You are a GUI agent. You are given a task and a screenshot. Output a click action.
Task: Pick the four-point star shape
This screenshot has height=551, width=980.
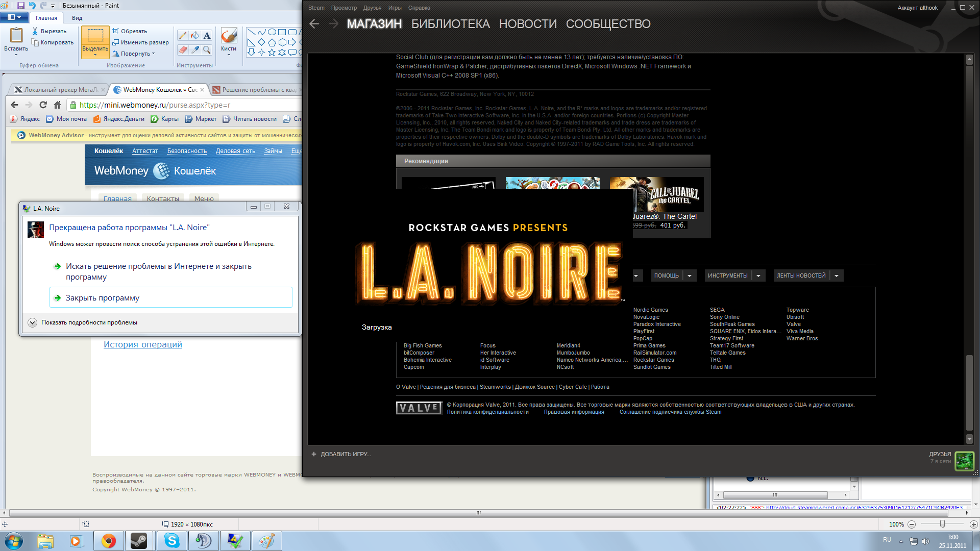point(261,53)
